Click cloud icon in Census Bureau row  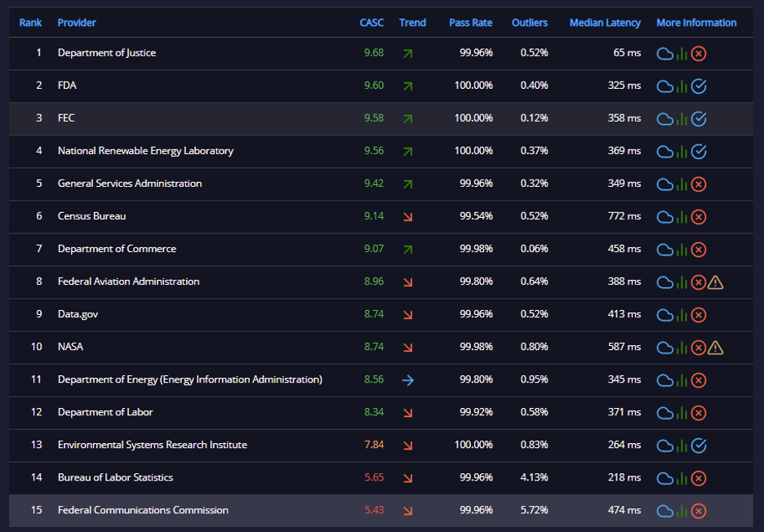click(x=664, y=217)
